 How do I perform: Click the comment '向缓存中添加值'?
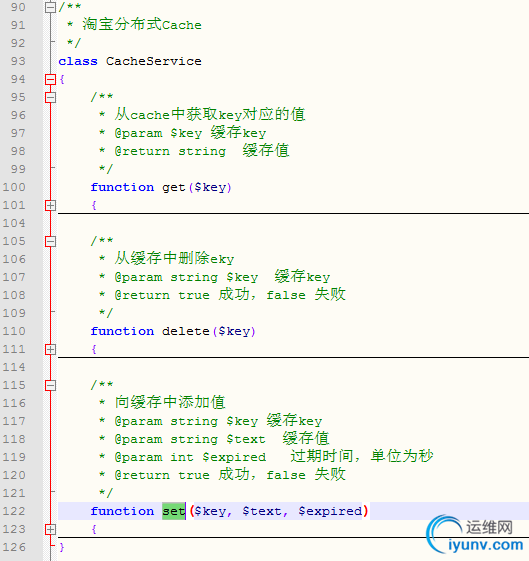(170, 402)
